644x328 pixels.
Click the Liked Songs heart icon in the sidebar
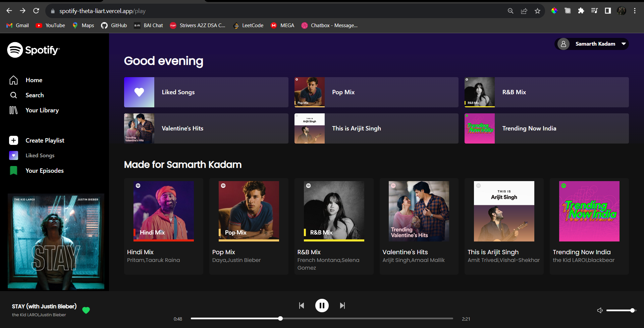point(13,156)
